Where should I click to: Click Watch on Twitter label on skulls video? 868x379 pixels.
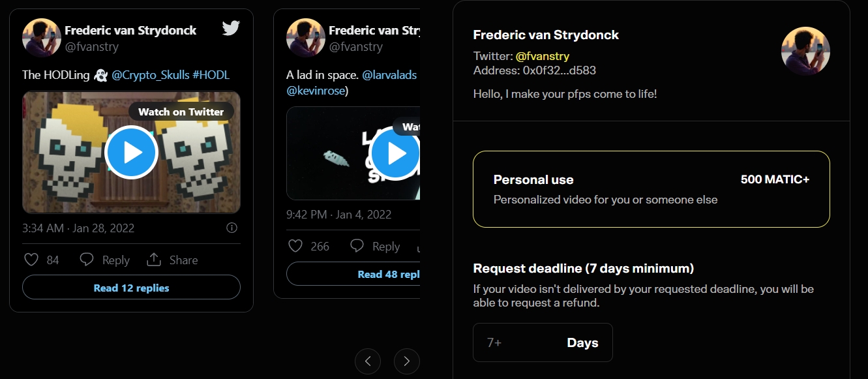pos(181,112)
